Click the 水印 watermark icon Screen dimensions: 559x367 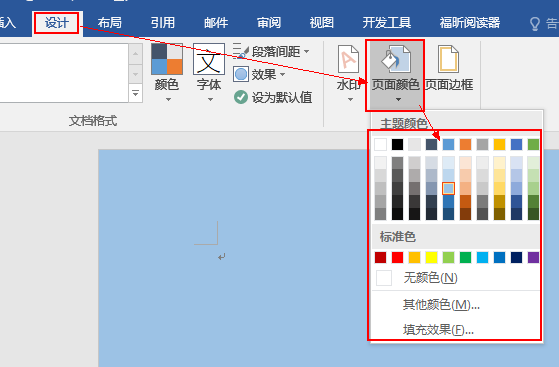pyautogui.click(x=348, y=59)
